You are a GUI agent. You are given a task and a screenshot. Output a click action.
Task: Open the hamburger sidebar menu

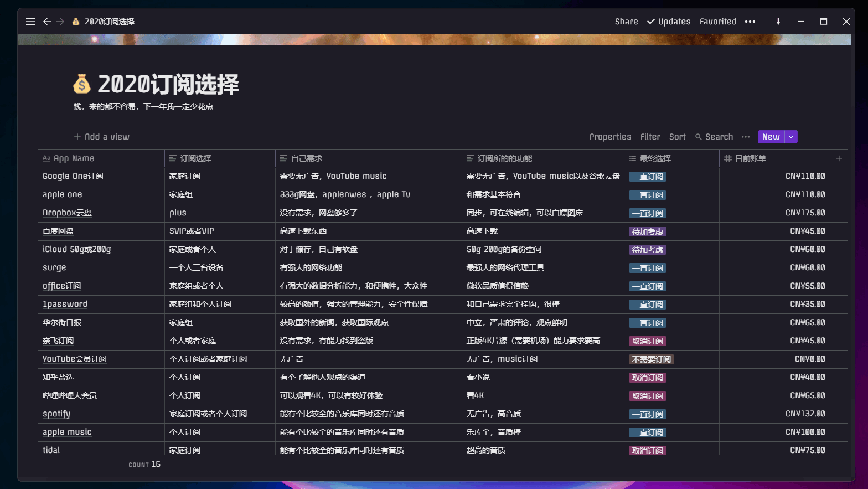[30, 22]
